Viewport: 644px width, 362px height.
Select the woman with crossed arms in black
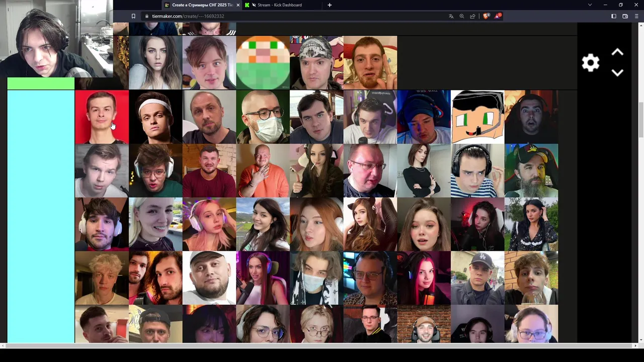[x=424, y=171]
